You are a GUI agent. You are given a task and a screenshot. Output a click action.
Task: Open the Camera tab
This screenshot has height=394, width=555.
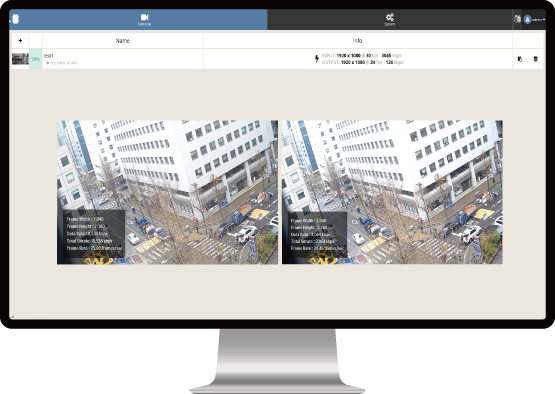[144, 19]
